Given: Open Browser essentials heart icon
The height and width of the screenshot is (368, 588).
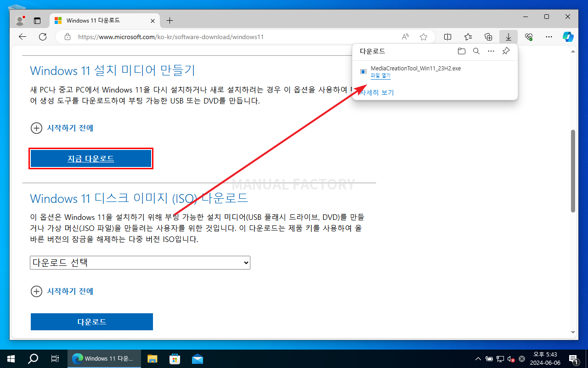Looking at the screenshot, I should [528, 37].
